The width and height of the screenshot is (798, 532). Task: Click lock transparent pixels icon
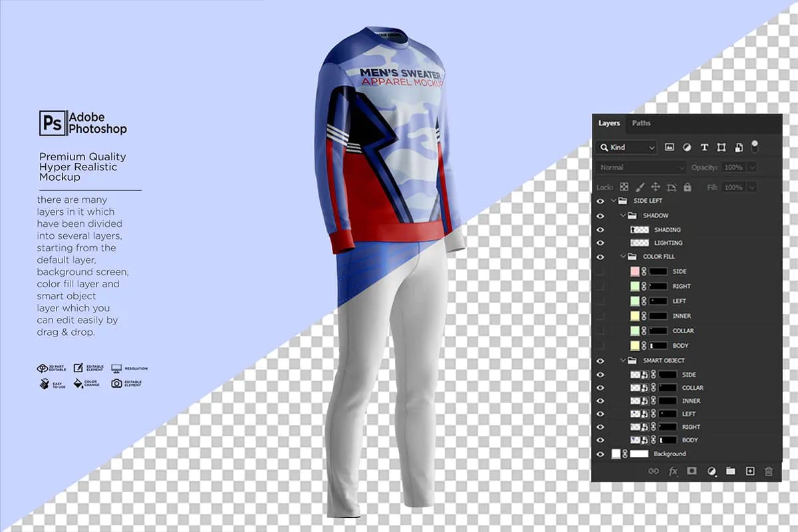[x=624, y=188]
